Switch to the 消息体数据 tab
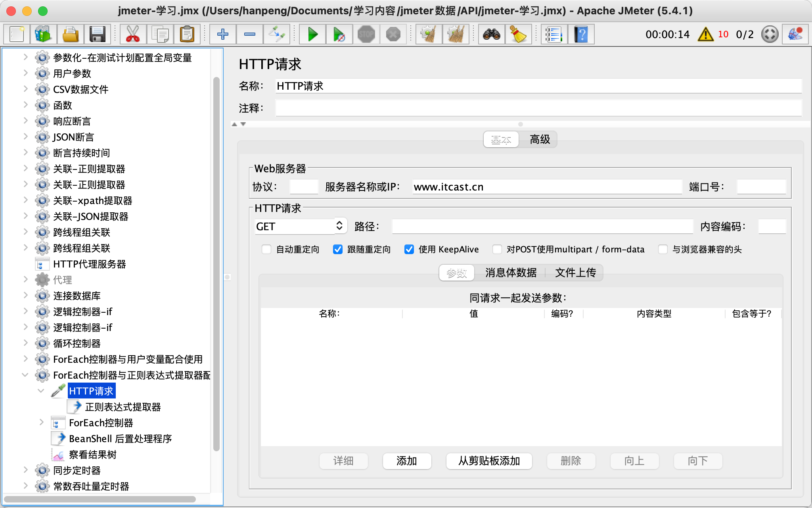The width and height of the screenshot is (812, 508). [x=511, y=273]
